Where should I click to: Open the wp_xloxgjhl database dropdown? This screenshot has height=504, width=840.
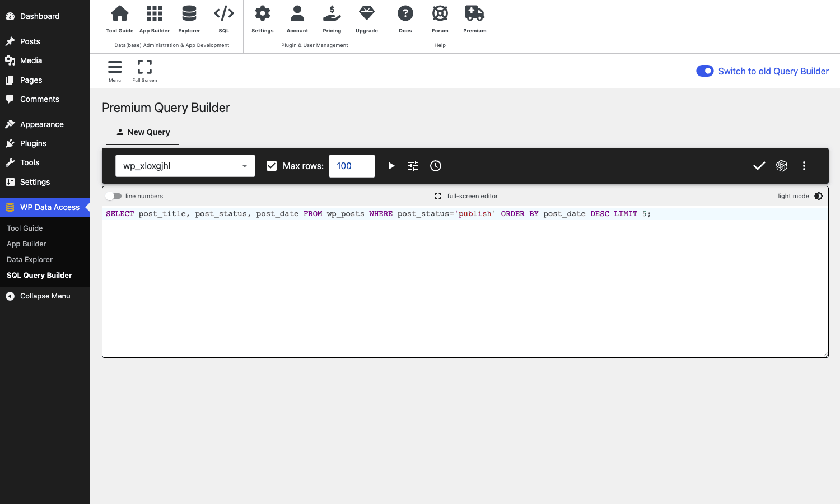(x=185, y=166)
